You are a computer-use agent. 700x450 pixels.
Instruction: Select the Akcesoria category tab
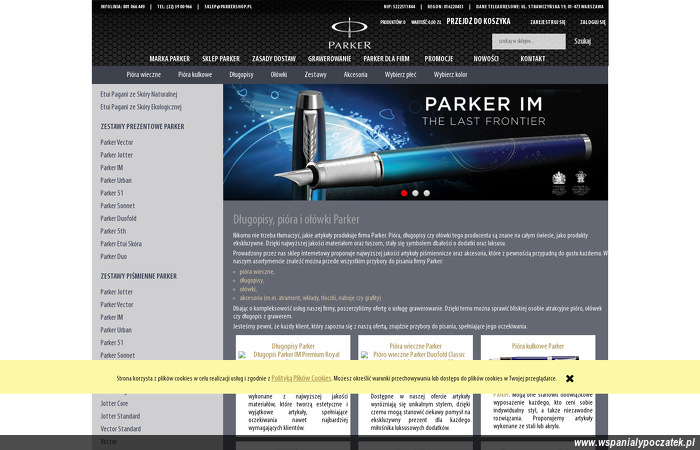click(x=355, y=75)
